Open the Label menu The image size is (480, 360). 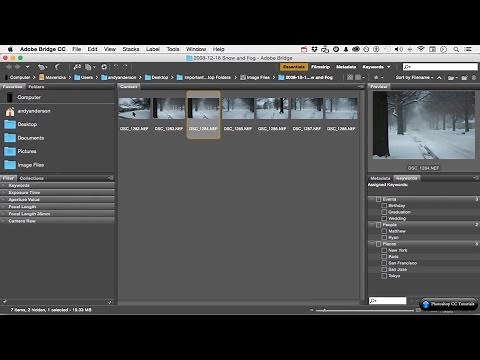coord(153,49)
